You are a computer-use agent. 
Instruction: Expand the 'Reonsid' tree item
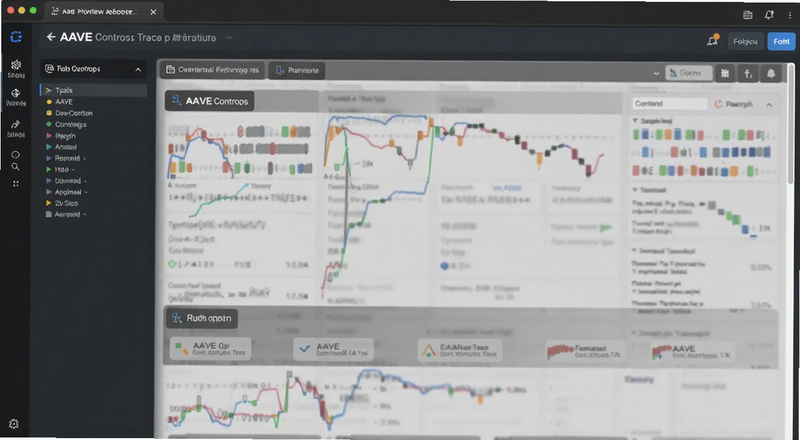(49, 158)
